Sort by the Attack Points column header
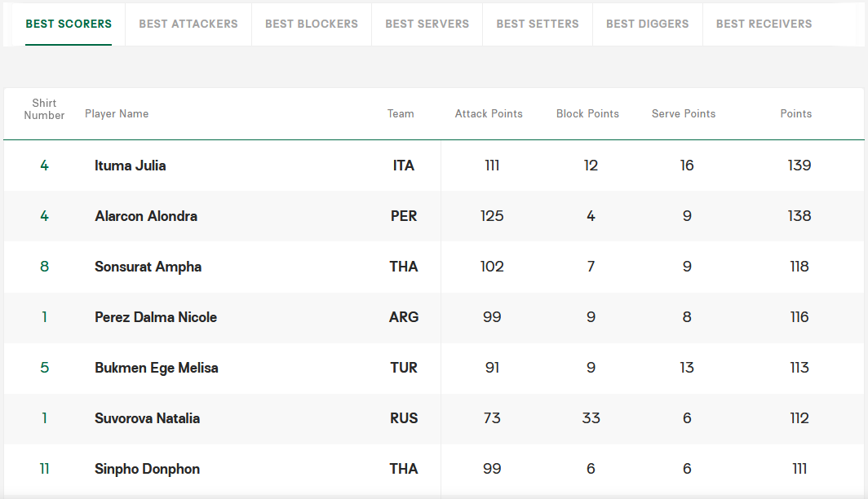868x499 pixels. coord(489,114)
